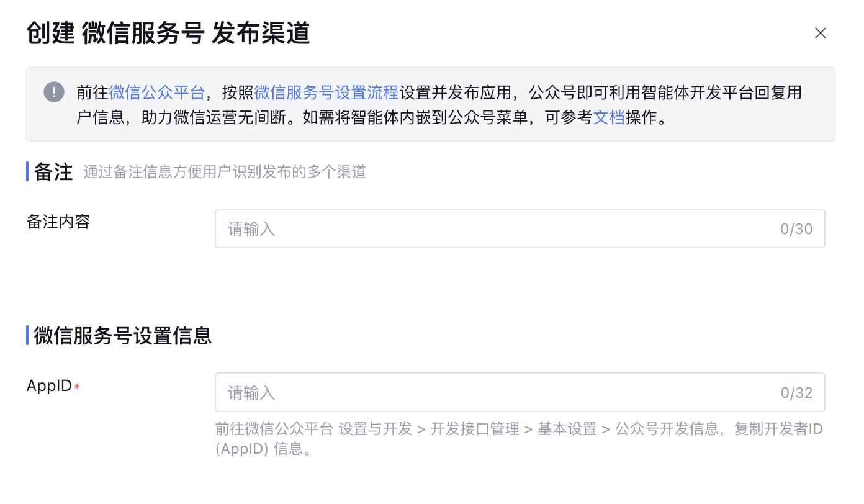
Task: Close the 创建微信服务号发布渠道 dialog
Action: tap(820, 34)
